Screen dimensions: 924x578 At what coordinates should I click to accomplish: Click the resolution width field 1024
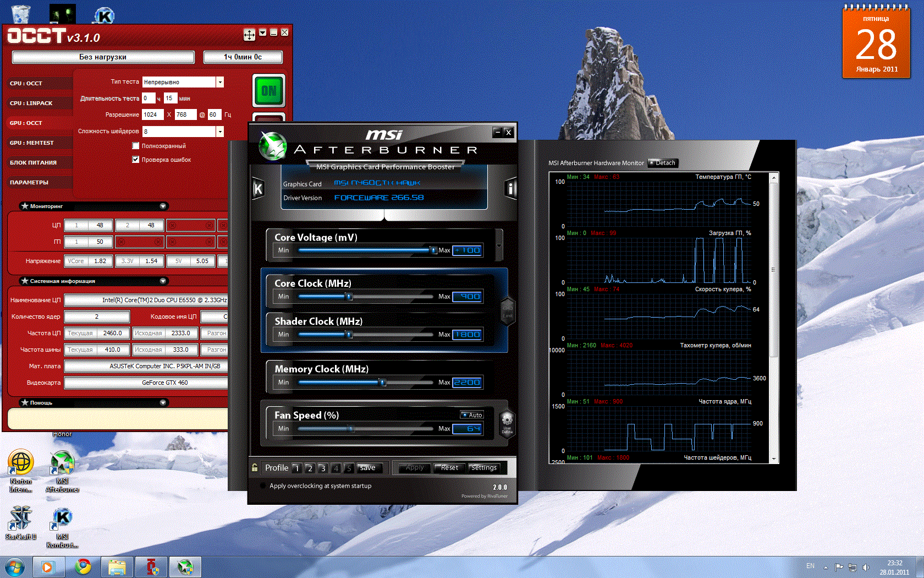pos(152,114)
